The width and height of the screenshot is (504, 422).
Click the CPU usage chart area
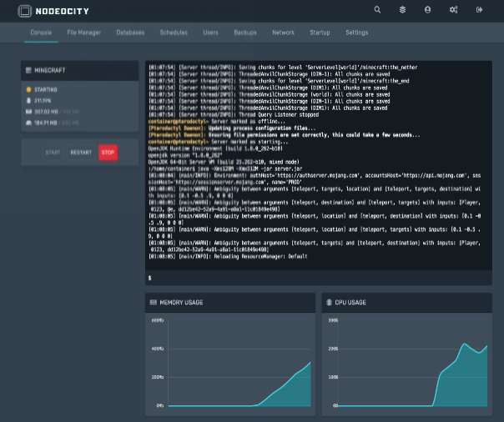(x=407, y=364)
